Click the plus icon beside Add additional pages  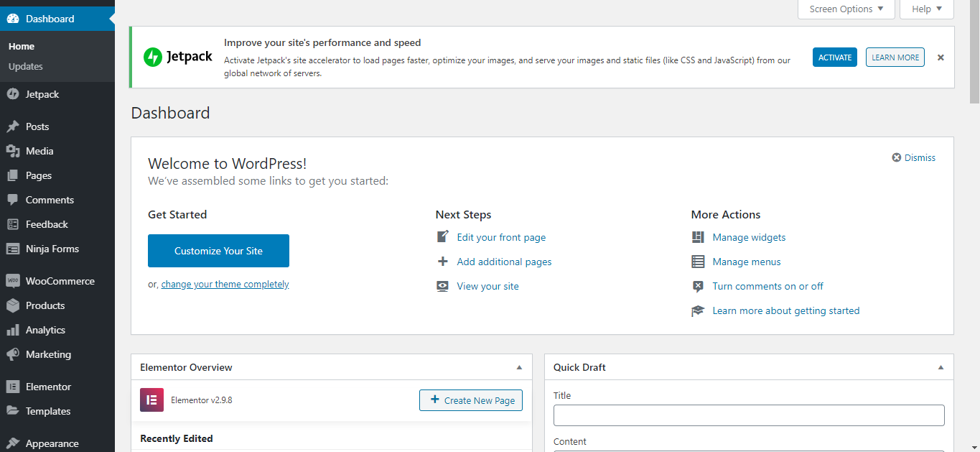443,262
